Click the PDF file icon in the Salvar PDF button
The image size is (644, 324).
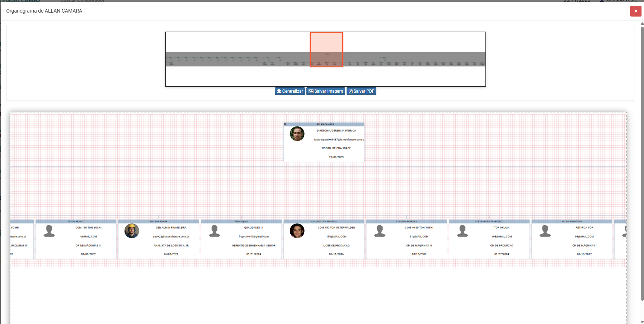click(x=350, y=91)
